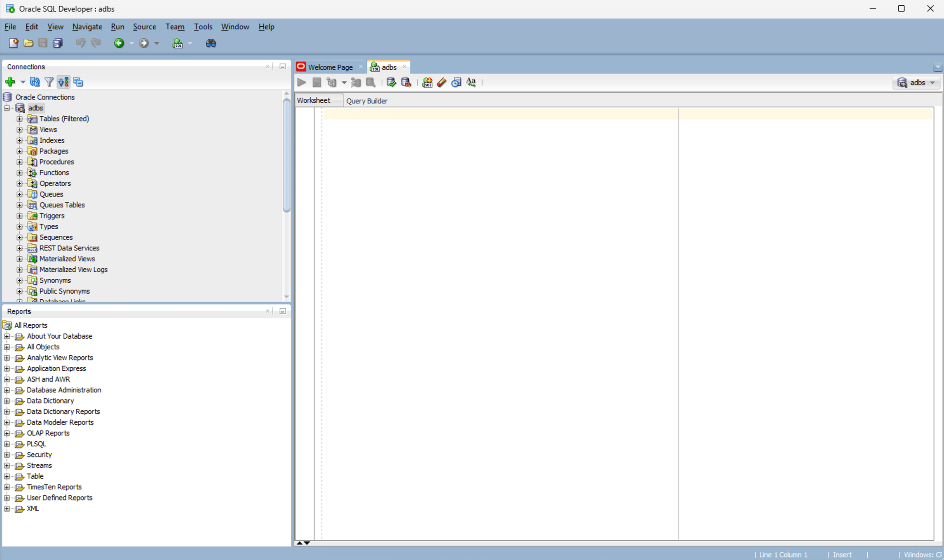Screen dimensions: 944x560
Task: Expand the Views node
Action: click(x=19, y=130)
